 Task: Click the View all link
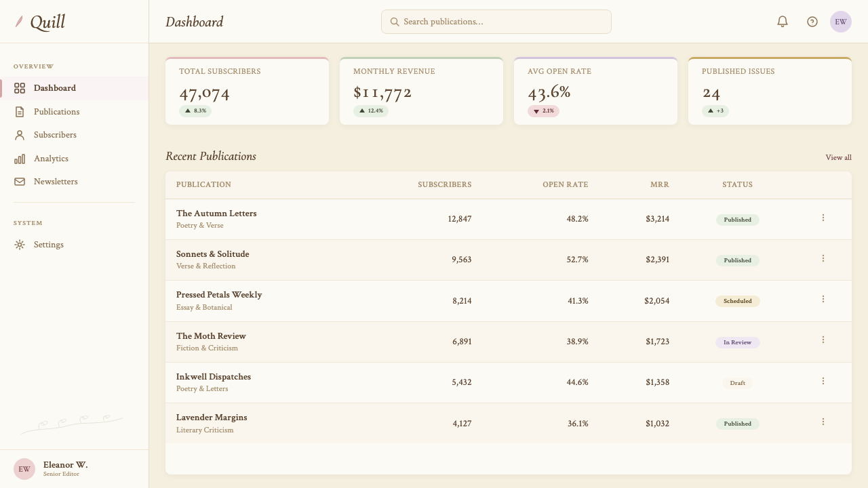click(x=838, y=157)
